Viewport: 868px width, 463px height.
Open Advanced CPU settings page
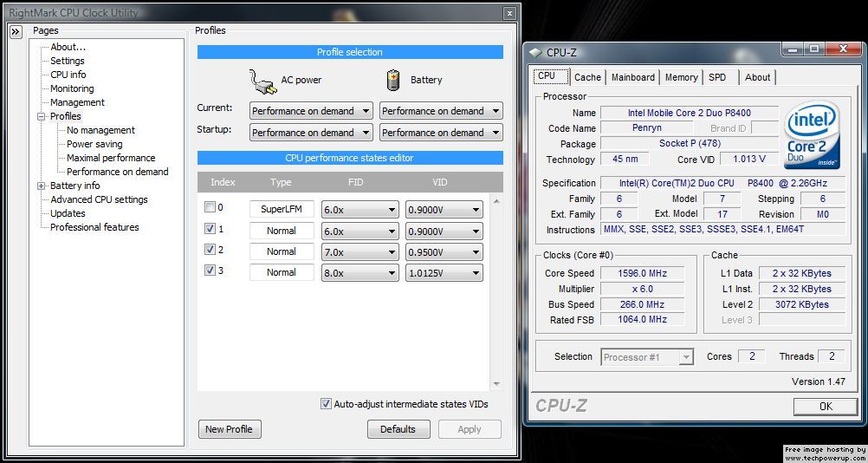click(99, 199)
